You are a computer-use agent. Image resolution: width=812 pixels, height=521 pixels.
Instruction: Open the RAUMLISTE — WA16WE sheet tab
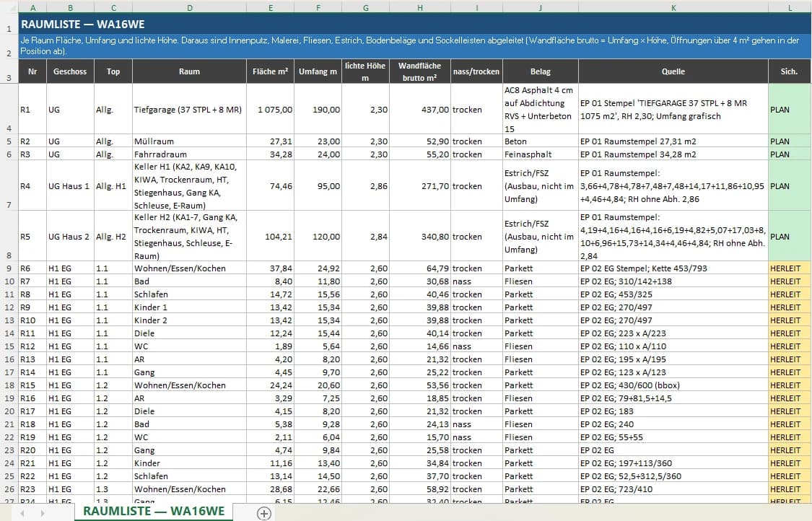(x=154, y=511)
